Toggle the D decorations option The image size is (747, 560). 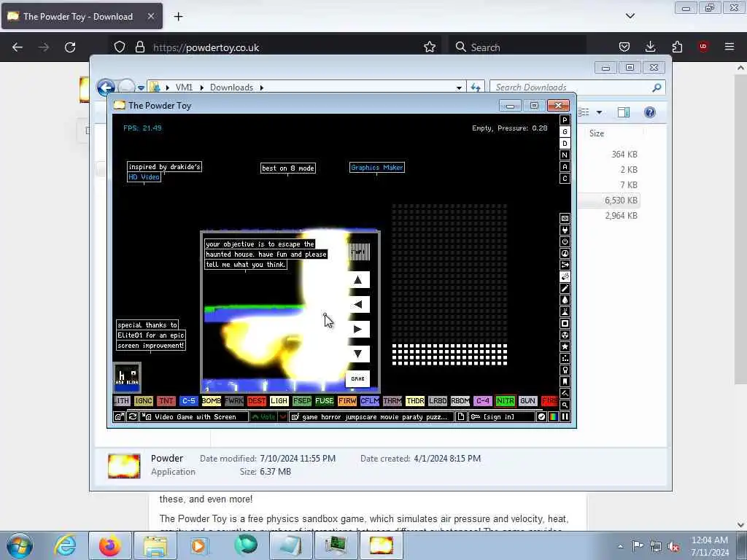[565, 144]
